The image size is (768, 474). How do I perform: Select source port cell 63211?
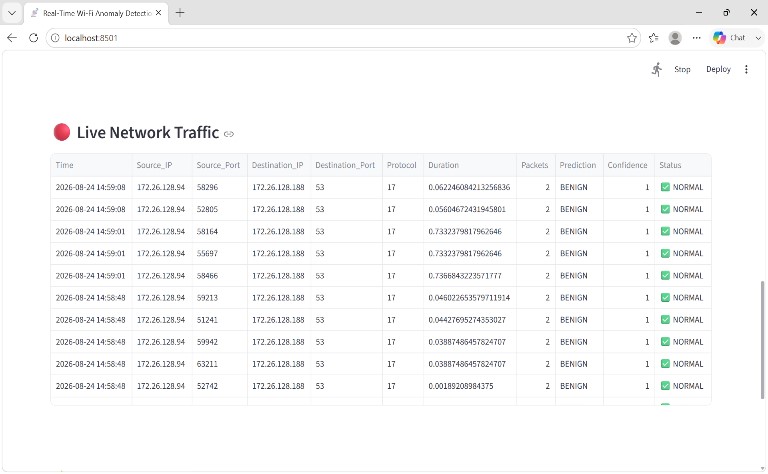[x=219, y=364]
